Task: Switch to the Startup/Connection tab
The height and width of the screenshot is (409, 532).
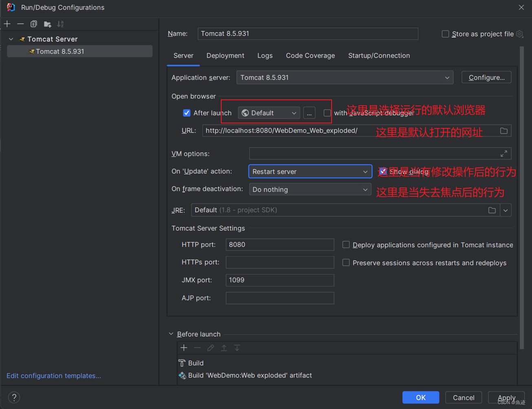Action: click(379, 55)
